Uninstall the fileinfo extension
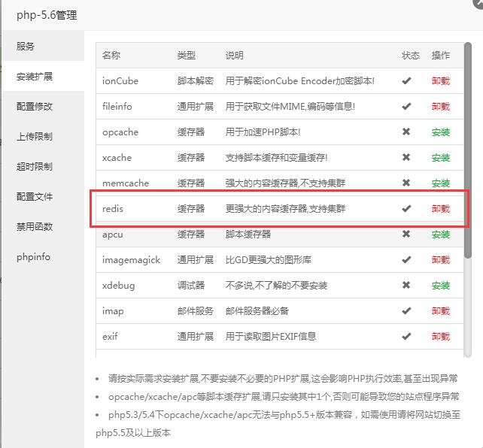 tap(440, 107)
